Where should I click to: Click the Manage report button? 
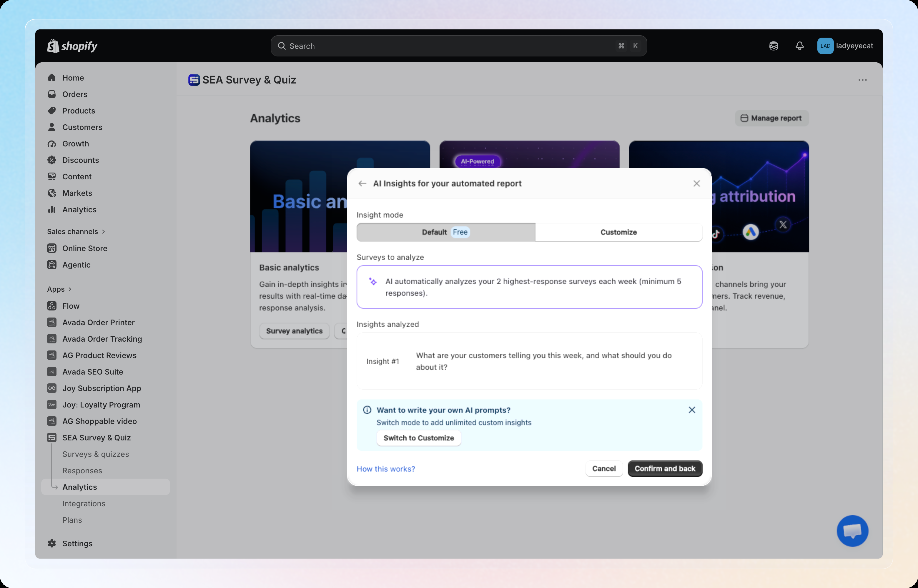click(772, 118)
